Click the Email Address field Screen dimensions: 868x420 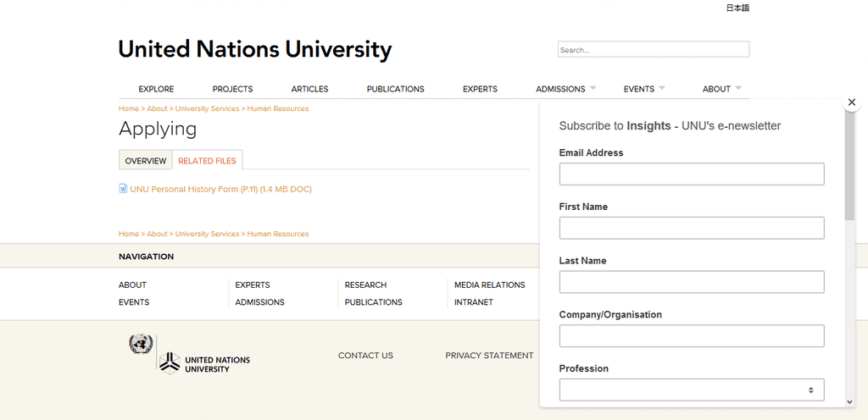click(x=692, y=174)
